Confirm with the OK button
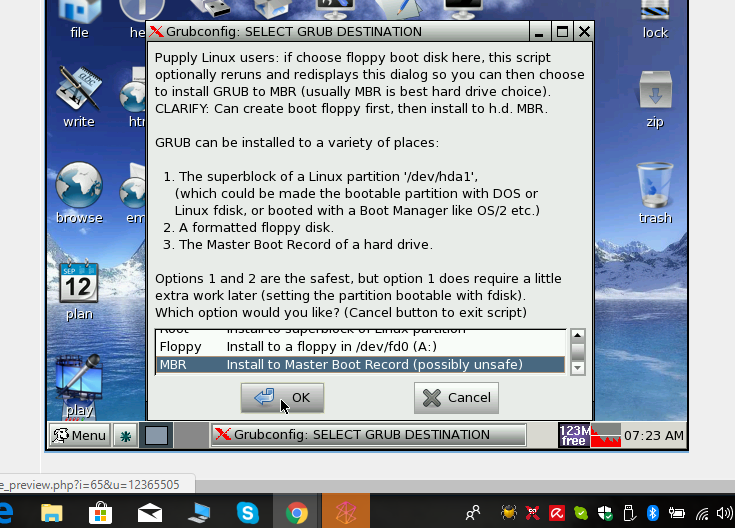This screenshot has height=528, width=735. 282,398
